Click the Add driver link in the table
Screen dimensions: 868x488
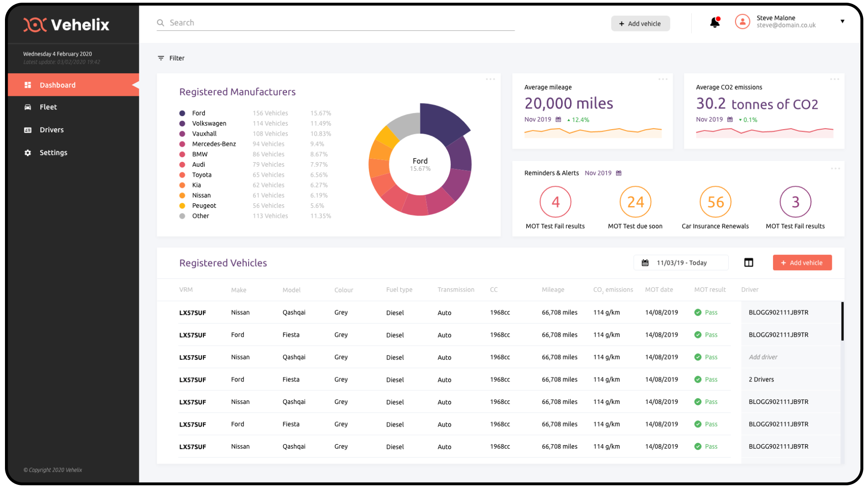[763, 357]
